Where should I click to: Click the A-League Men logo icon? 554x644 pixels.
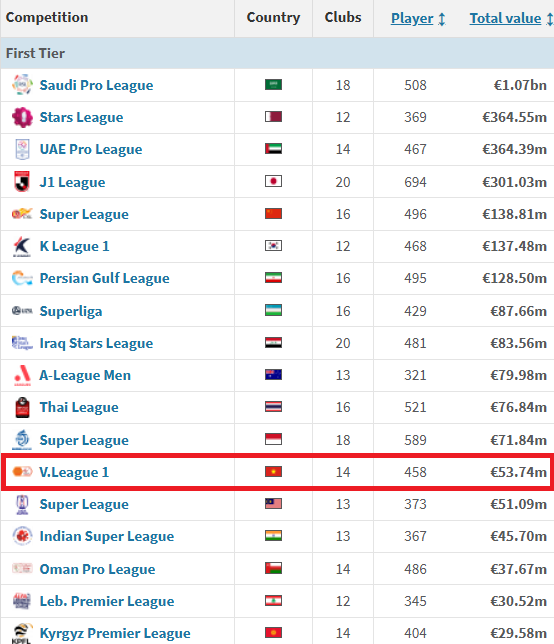(x=22, y=375)
